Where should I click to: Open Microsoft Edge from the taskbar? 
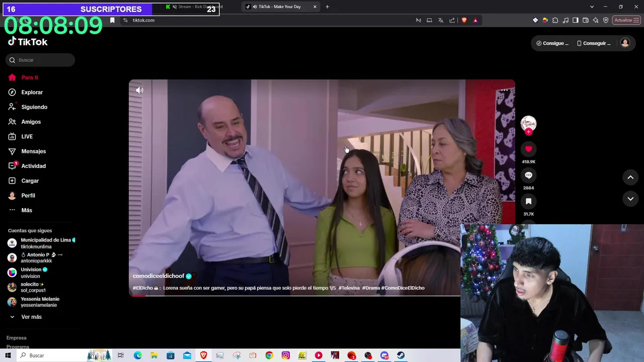pos(137,355)
